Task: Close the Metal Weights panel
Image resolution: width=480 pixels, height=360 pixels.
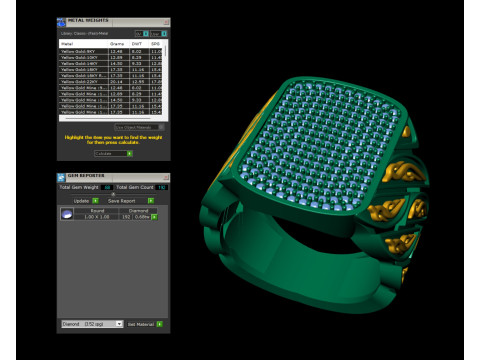Action: point(166,22)
